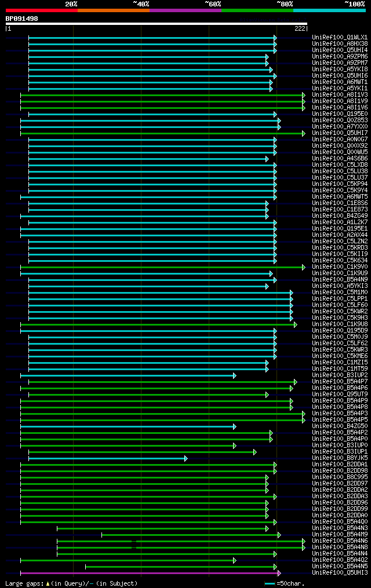Image resolution: width=371 pixels, height=588 pixels.
Task: Click the purple alignment bar for UniRef100_Q5UHI3
Action: pos(150,574)
